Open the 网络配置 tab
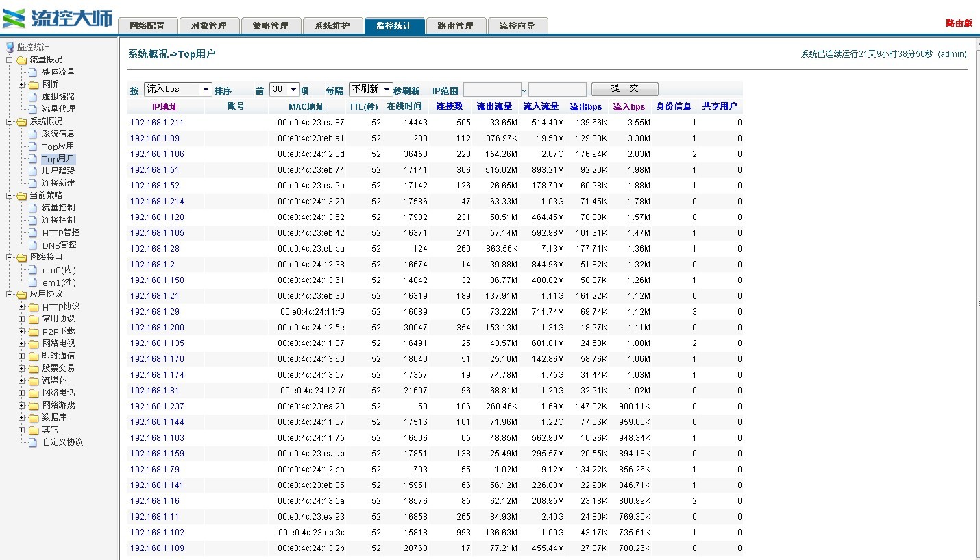The height and width of the screenshot is (560, 980). coord(147,25)
